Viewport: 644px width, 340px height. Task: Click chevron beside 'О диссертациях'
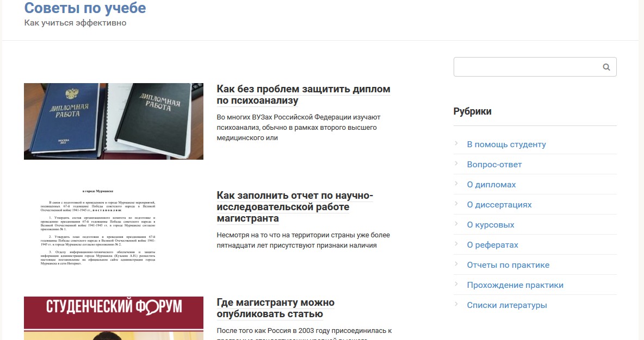(x=456, y=204)
